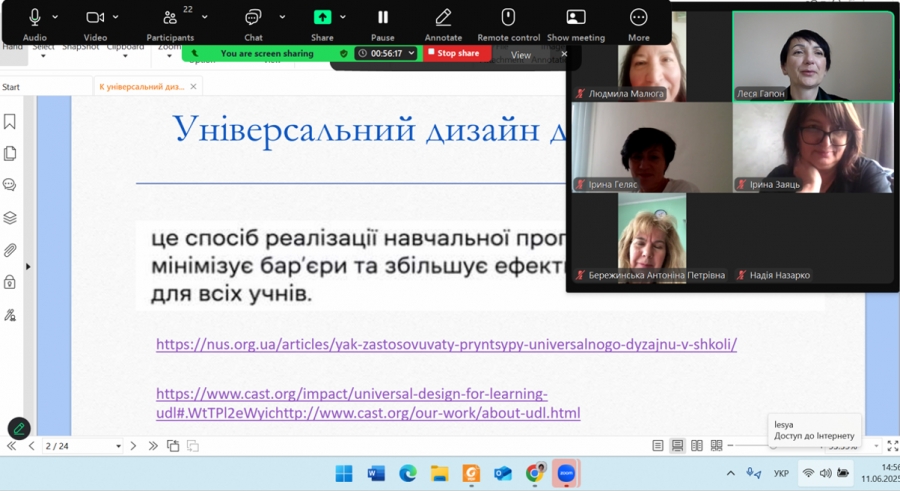Open the Bookmarks panel in sidebar
Screen dimensions: 900x491
click(x=10, y=121)
